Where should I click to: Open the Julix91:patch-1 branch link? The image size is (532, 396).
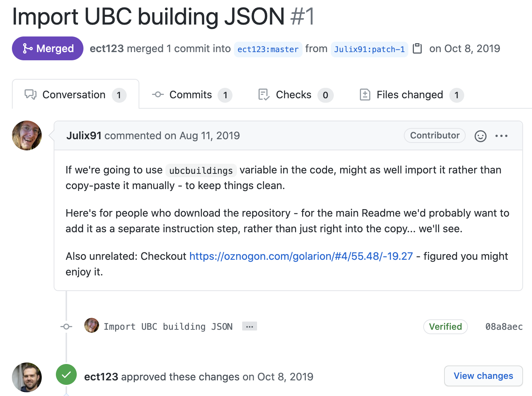[369, 49]
